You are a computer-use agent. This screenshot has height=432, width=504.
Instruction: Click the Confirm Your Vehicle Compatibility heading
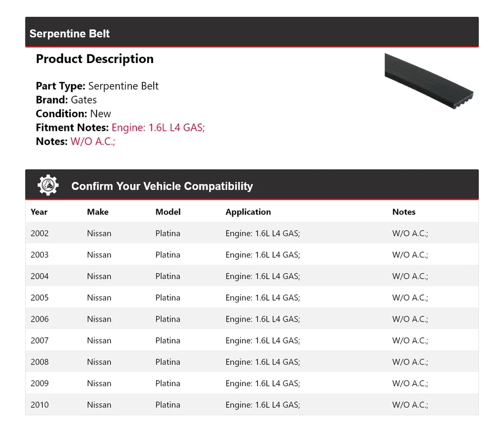tap(162, 186)
